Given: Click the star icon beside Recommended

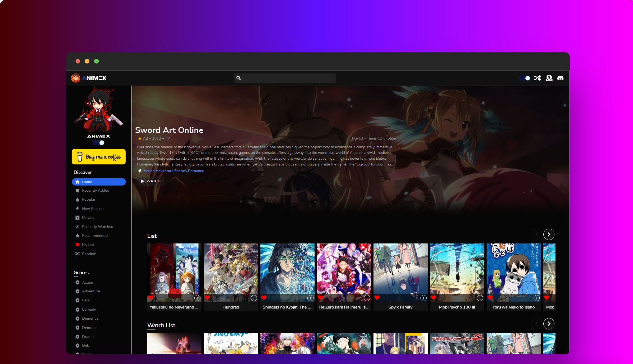Looking at the screenshot, I should [78, 236].
